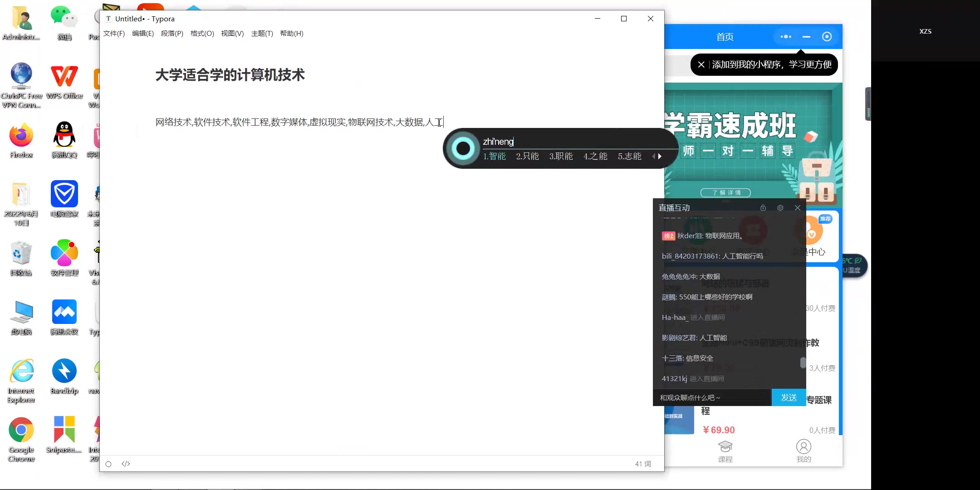Screen dimensions: 980x490
Task: Click word count display at bottom right
Action: coord(641,464)
